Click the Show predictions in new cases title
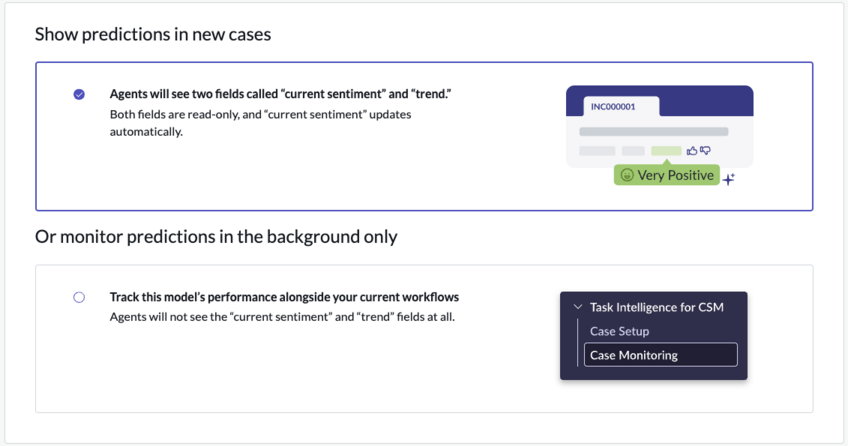Screen dimensions: 848x446 coord(153,34)
